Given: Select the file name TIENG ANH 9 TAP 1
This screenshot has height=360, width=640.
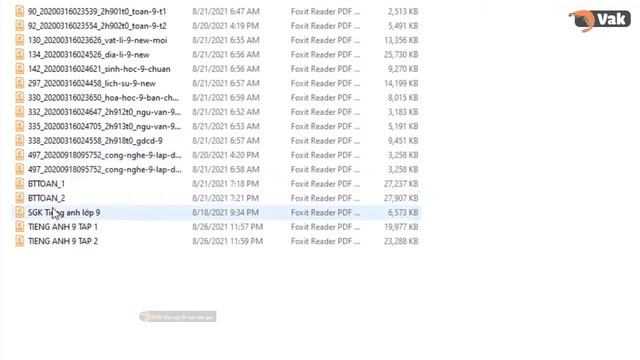Looking at the screenshot, I should click(63, 227).
